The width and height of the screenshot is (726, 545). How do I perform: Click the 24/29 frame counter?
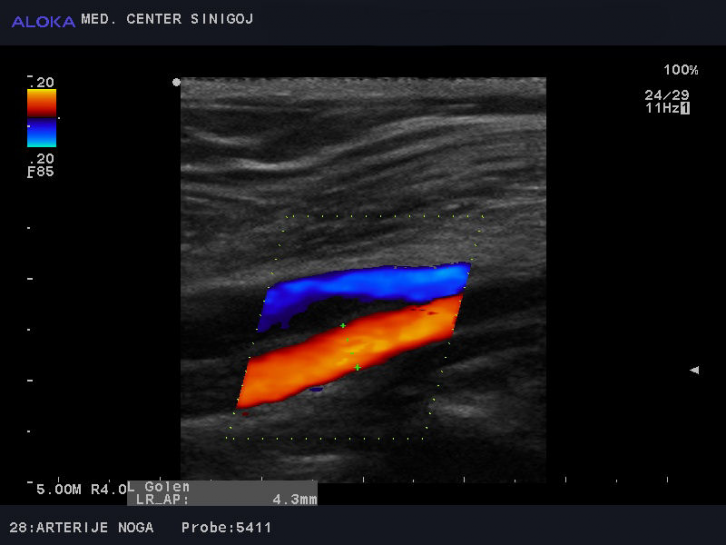tap(667, 95)
